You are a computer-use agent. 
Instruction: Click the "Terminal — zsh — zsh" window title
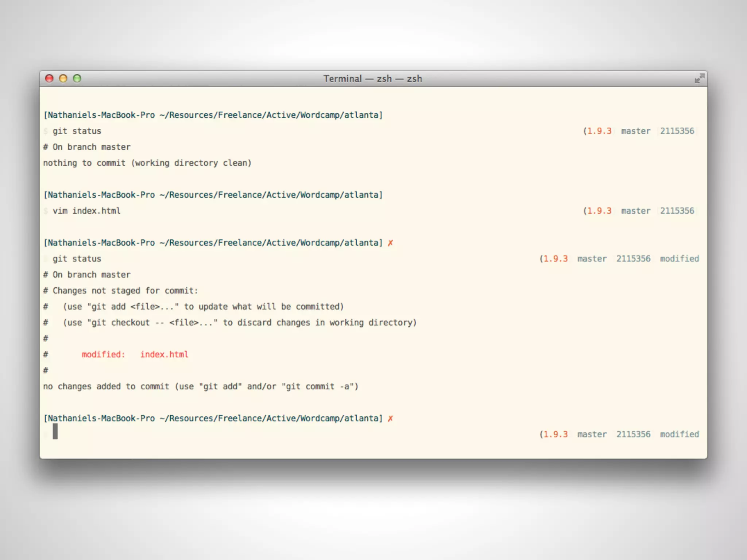pyautogui.click(x=372, y=79)
